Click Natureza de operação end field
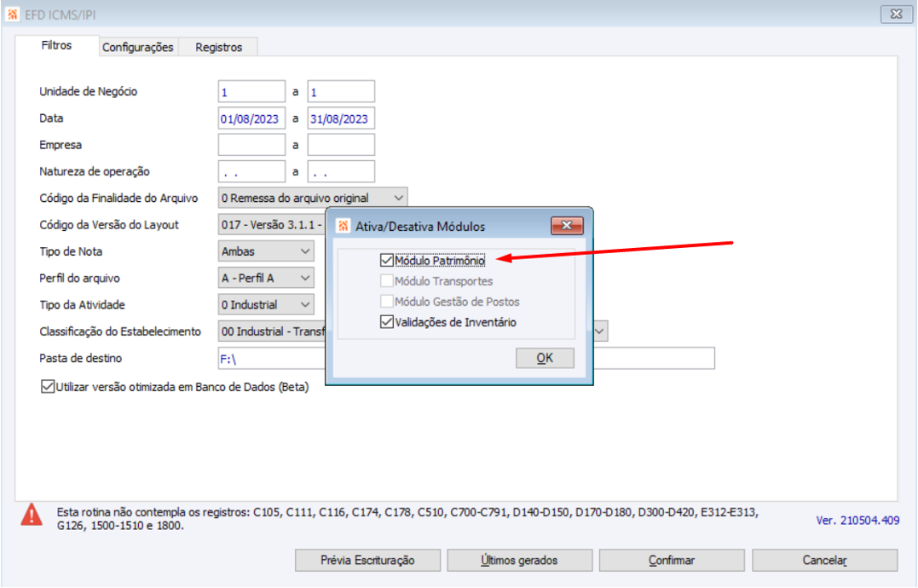This screenshot has height=588, width=918. coord(341,171)
